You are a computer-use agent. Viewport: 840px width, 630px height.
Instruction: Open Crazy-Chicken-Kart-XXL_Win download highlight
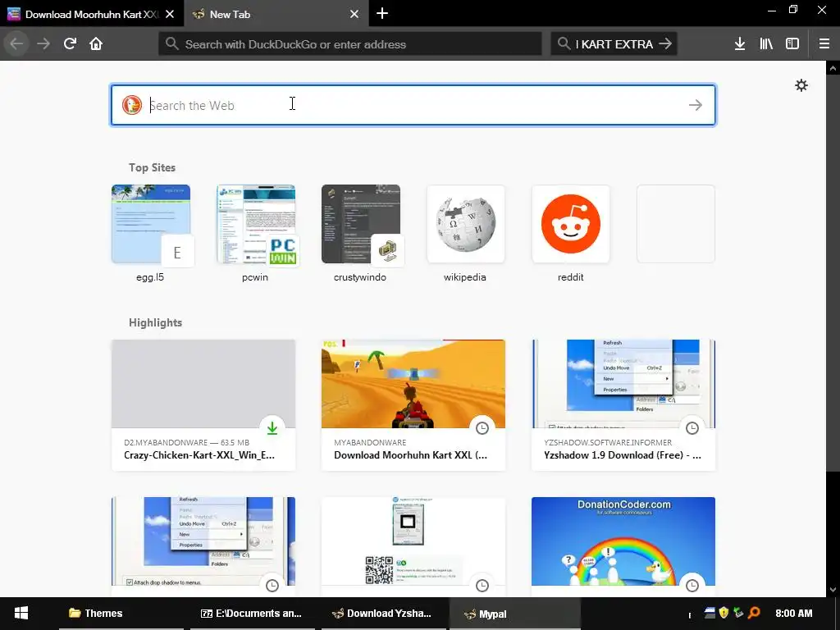pos(203,405)
